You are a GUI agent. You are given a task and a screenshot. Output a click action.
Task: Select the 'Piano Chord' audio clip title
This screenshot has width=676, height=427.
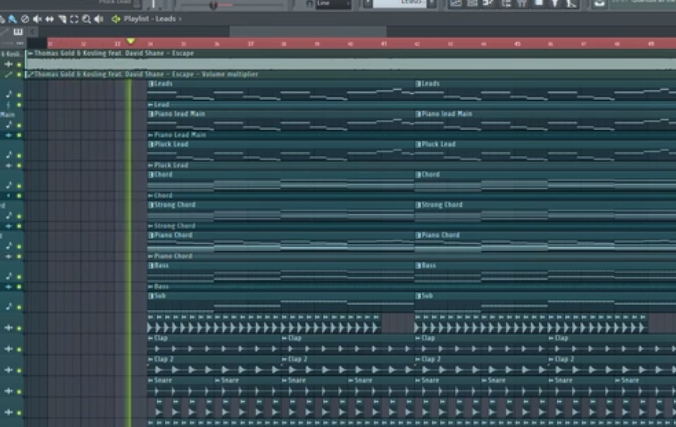coord(173,256)
